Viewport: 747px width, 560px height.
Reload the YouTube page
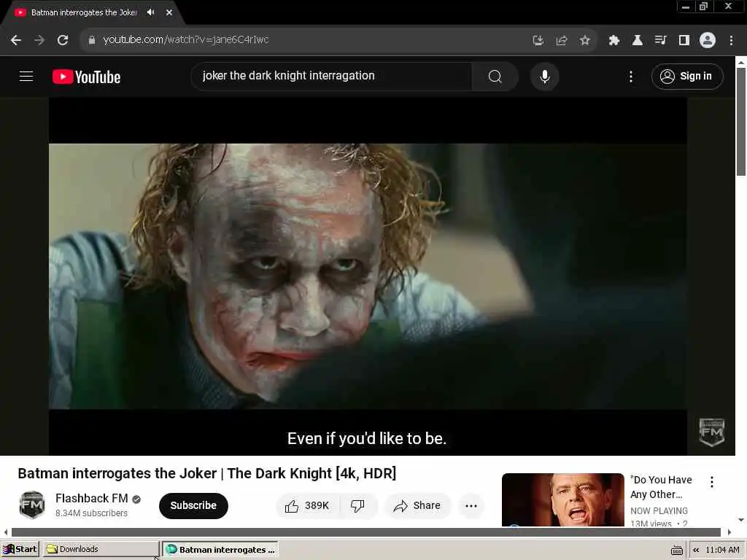point(63,40)
